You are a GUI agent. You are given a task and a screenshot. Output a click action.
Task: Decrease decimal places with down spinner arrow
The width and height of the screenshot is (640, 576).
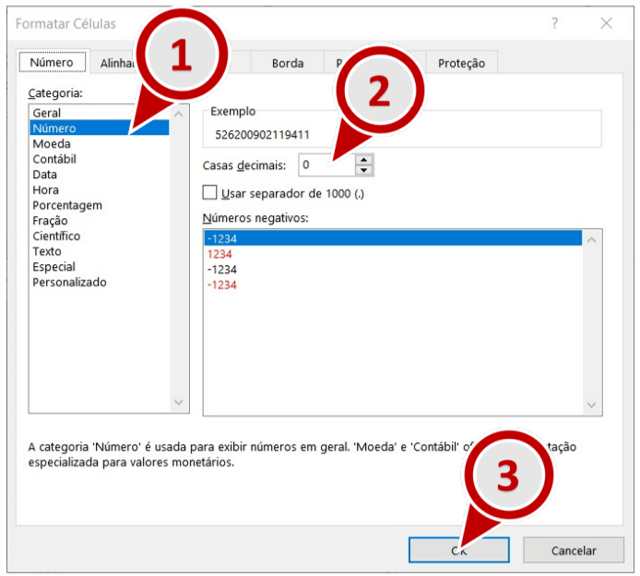365,170
